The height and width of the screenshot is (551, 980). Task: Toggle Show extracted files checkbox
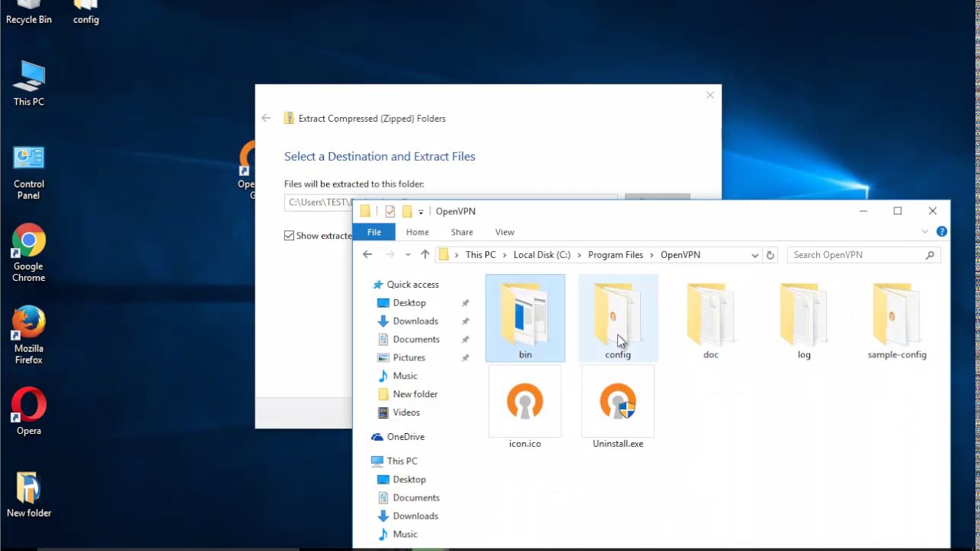[x=289, y=236]
